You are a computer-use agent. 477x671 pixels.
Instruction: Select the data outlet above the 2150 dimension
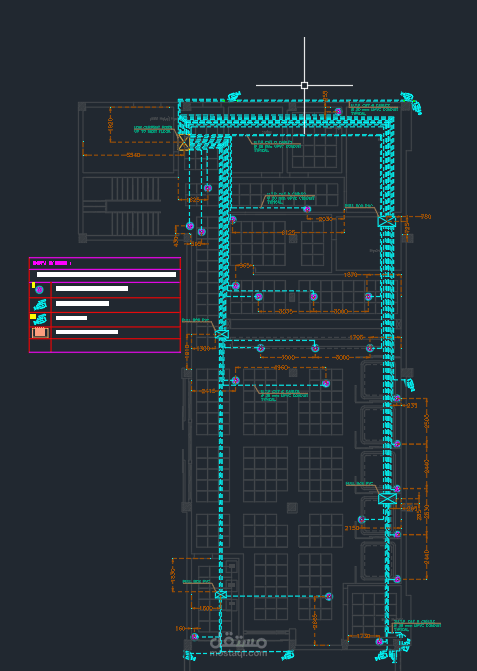pos(361,520)
